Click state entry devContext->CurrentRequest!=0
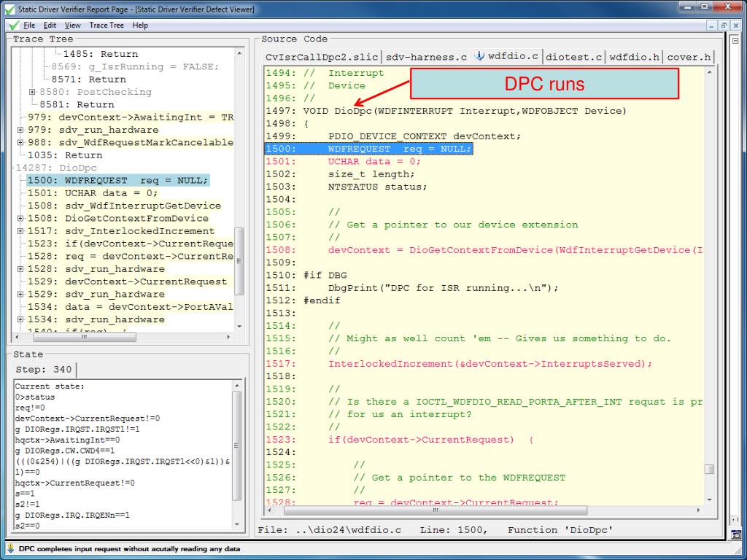Viewport: 747px width, 560px height. 88,419
